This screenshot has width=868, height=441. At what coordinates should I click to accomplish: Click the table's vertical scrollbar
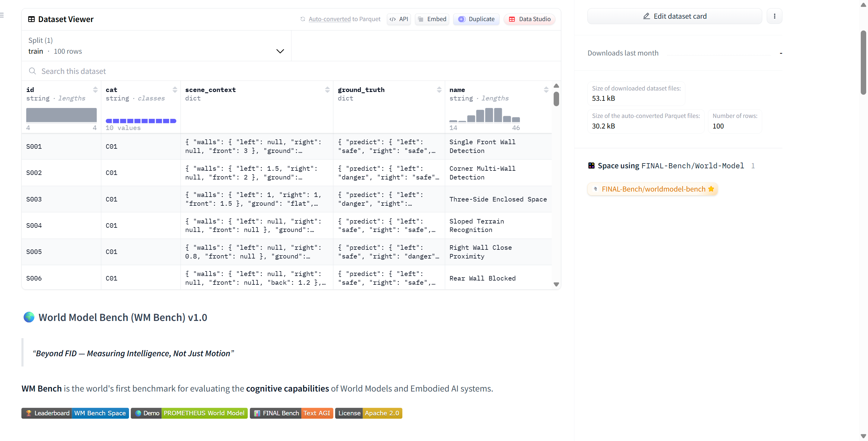[556, 98]
